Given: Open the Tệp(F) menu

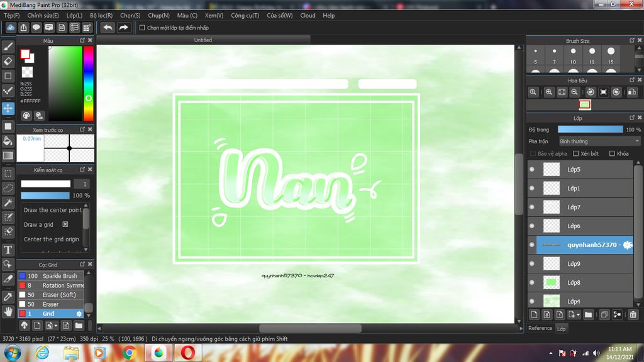Looking at the screenshot, I should pos(11,15).
